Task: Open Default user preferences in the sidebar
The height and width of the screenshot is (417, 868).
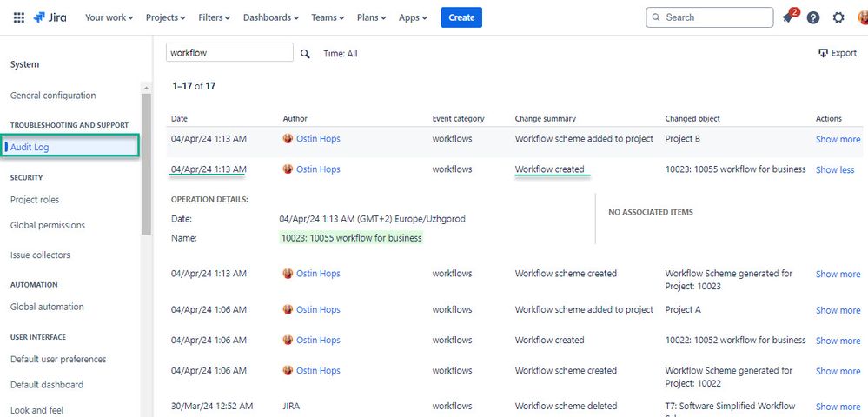Action: pos(58,359)
